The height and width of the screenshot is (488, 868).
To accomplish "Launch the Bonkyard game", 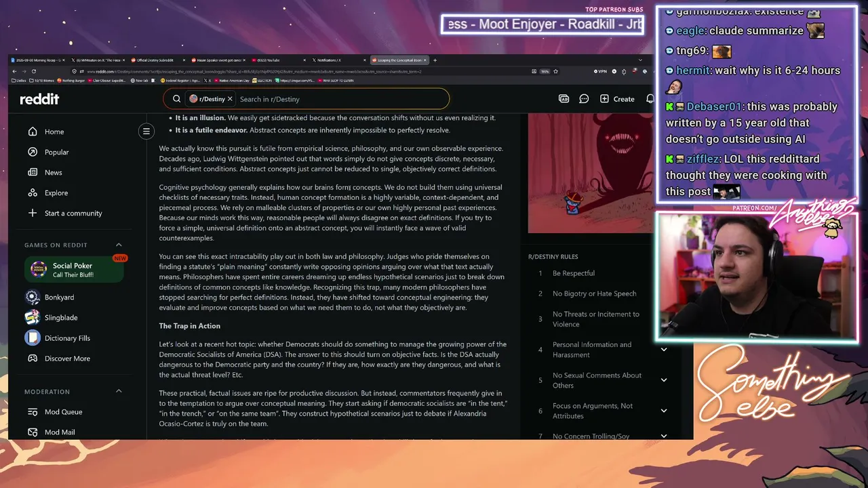I will (59, 297).
